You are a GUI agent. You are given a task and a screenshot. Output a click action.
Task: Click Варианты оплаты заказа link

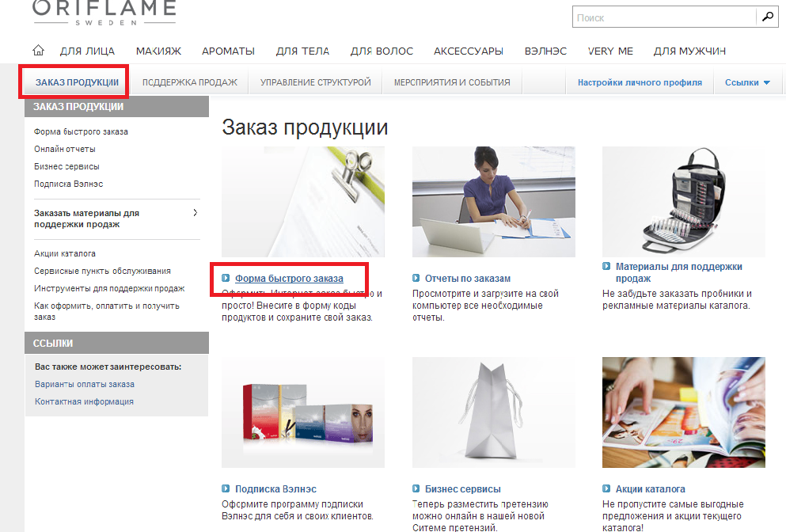84,384
